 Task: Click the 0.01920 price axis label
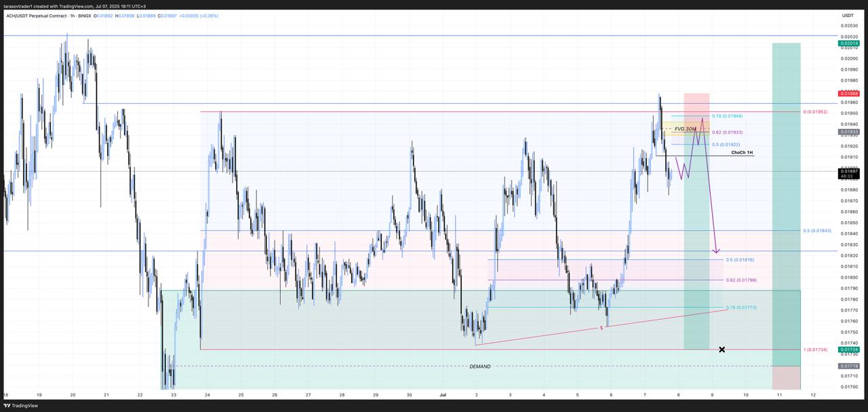(x=850, y=146)
